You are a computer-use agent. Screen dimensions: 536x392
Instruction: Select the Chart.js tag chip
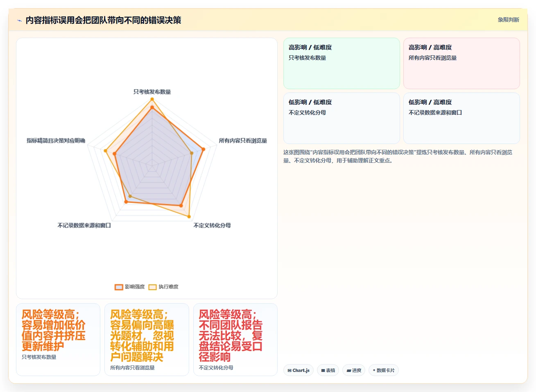[x=299, y=370]
